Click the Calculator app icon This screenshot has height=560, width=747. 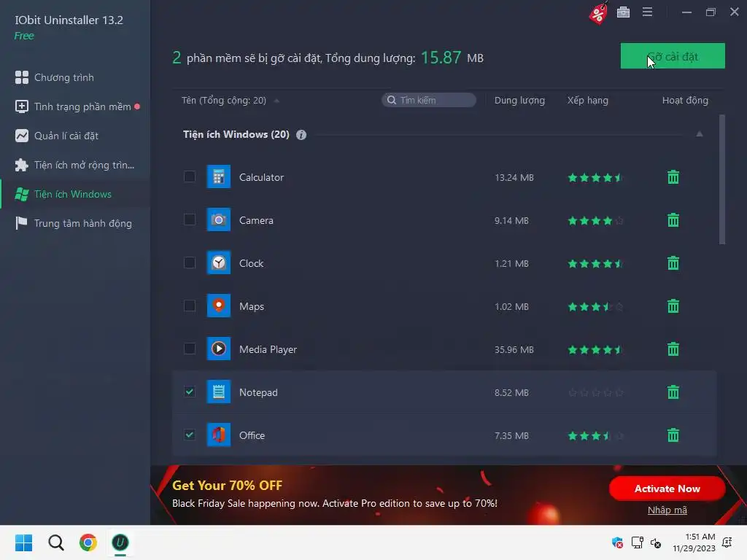pyautogui.click(x=219, y=176)
